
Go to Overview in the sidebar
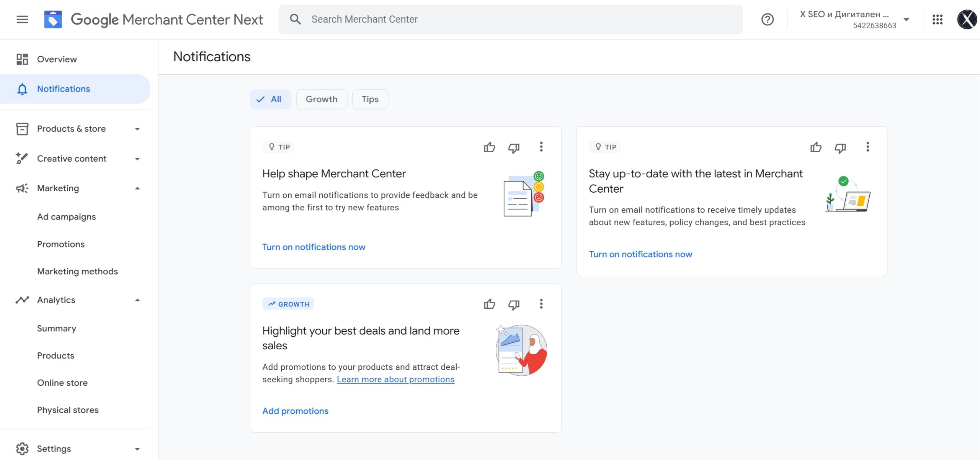click(x=57, y=59)
